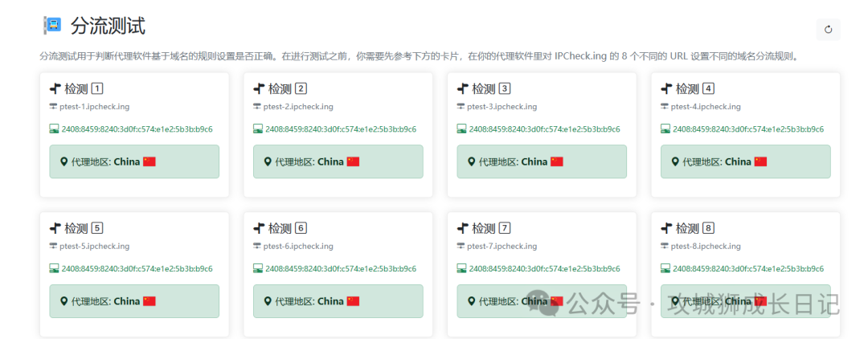The image size is (868, 339).
Task: Click the signpost icon of 检测 1
Action: click(x=55, y=88)
